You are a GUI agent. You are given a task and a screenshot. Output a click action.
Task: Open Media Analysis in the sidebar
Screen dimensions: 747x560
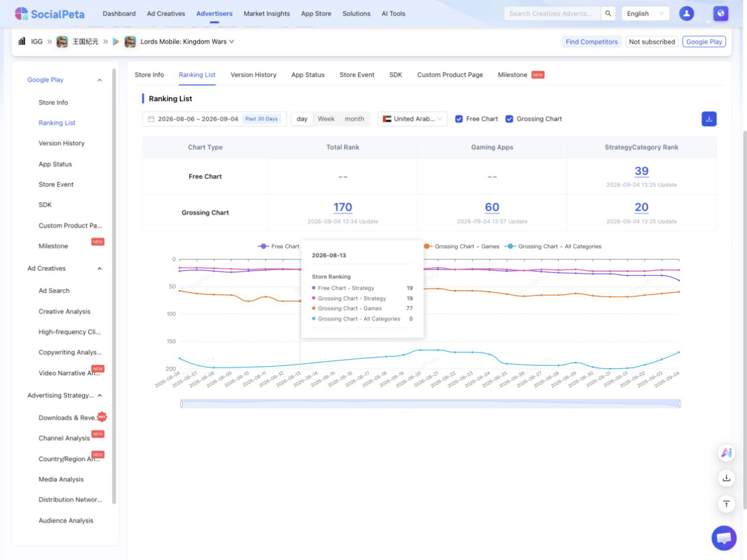coord(61,479)
